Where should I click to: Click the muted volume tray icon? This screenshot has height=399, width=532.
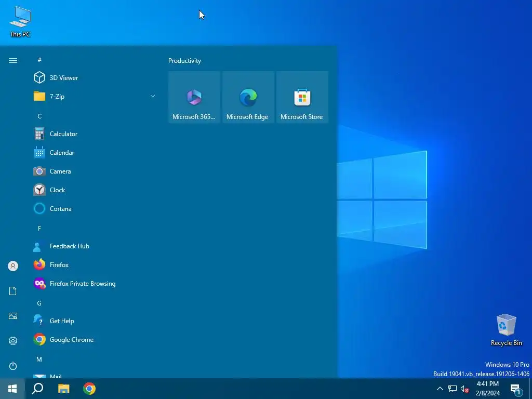pos(465,389)
